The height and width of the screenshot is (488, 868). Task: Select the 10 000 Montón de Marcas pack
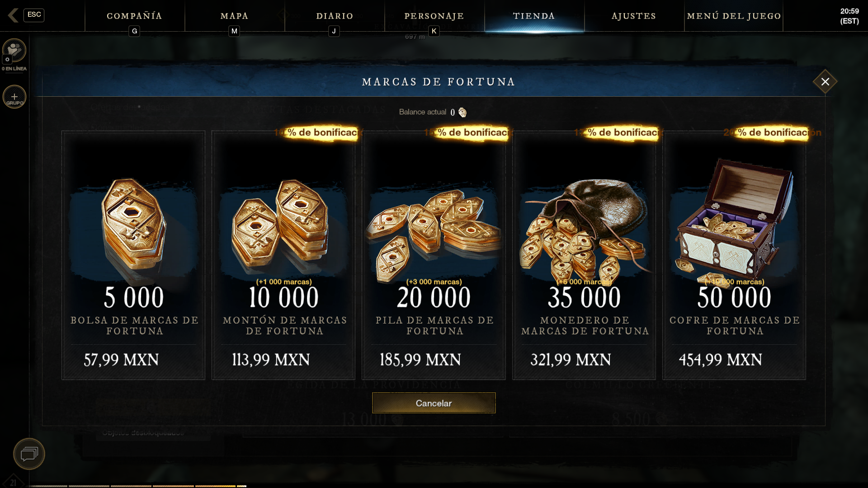point(283,255)
